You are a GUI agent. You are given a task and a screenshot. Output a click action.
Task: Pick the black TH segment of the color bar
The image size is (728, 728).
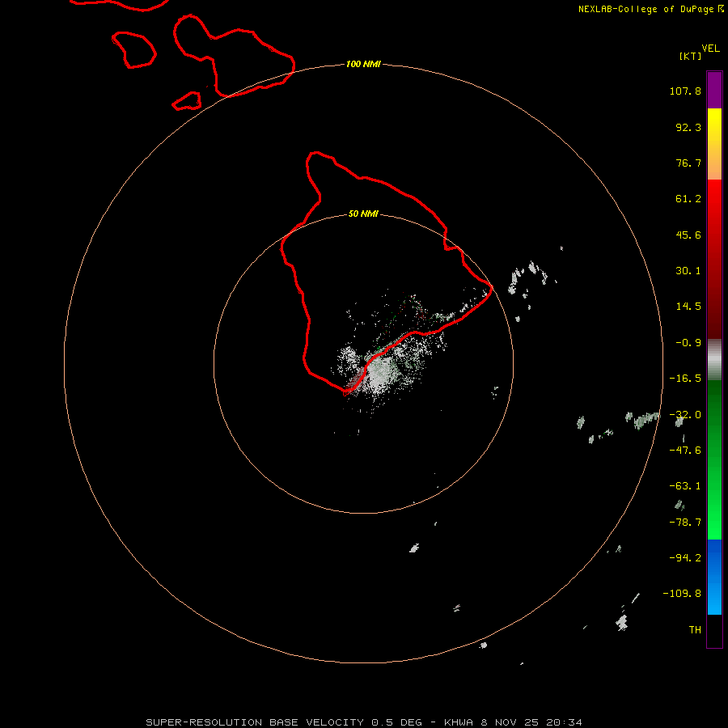[714, 630]
